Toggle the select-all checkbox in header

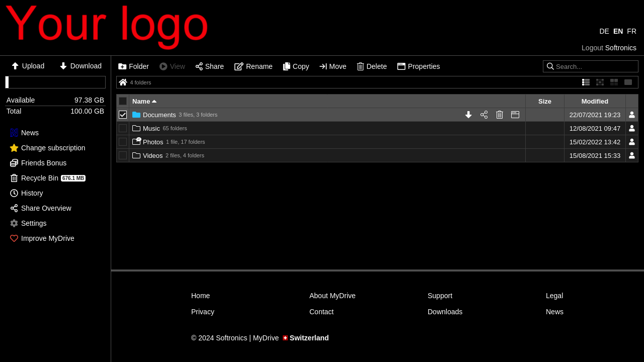coord(123,101)
